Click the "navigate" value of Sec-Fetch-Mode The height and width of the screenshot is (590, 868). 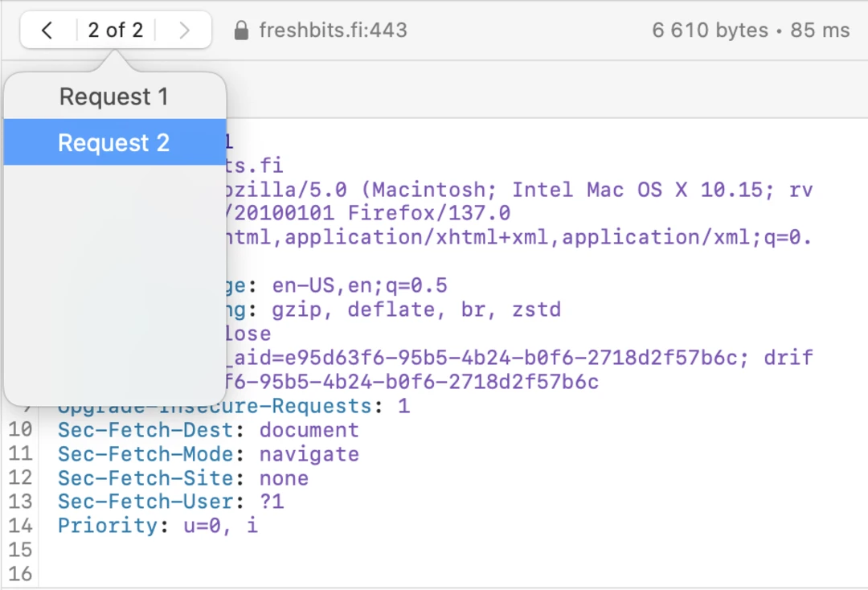click(309, 454)
